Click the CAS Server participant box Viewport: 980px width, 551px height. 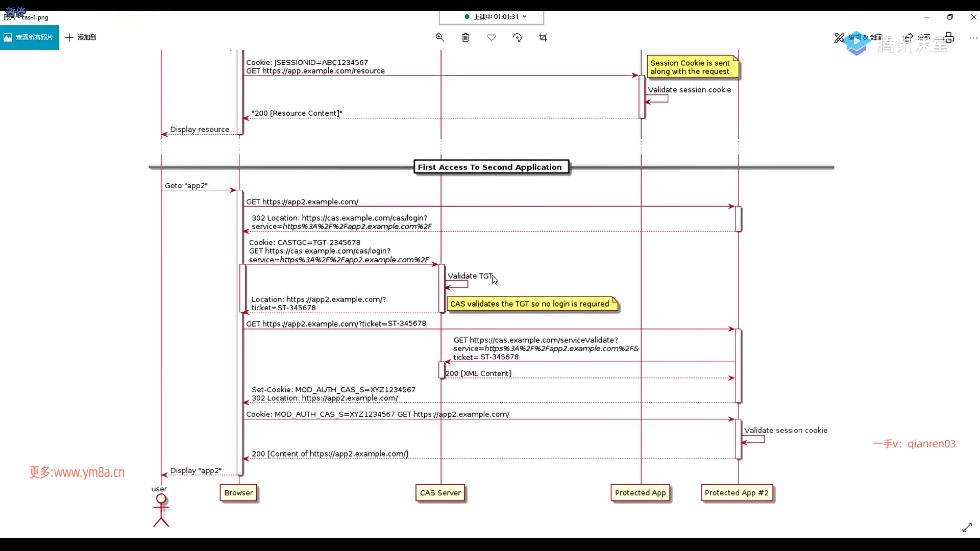(440, 493)
